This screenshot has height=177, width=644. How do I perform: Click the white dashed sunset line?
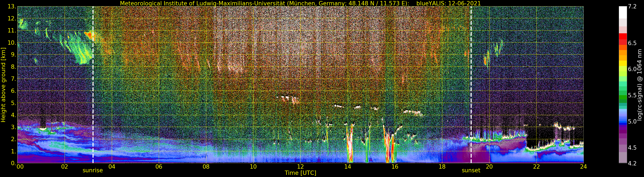point(471,85)
